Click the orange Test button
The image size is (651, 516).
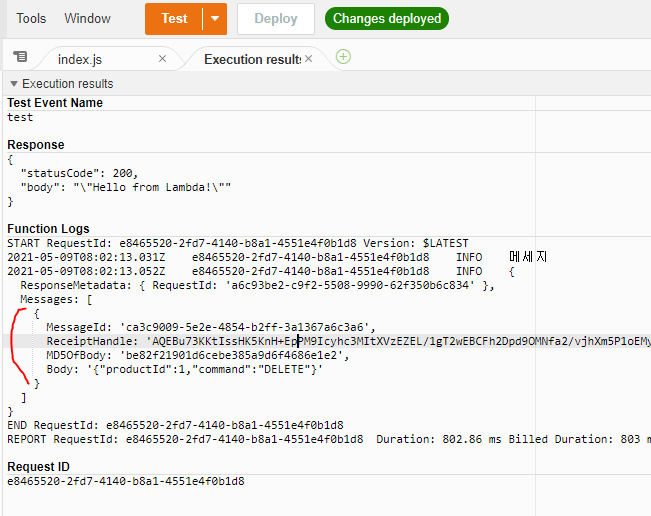[174, 19]
